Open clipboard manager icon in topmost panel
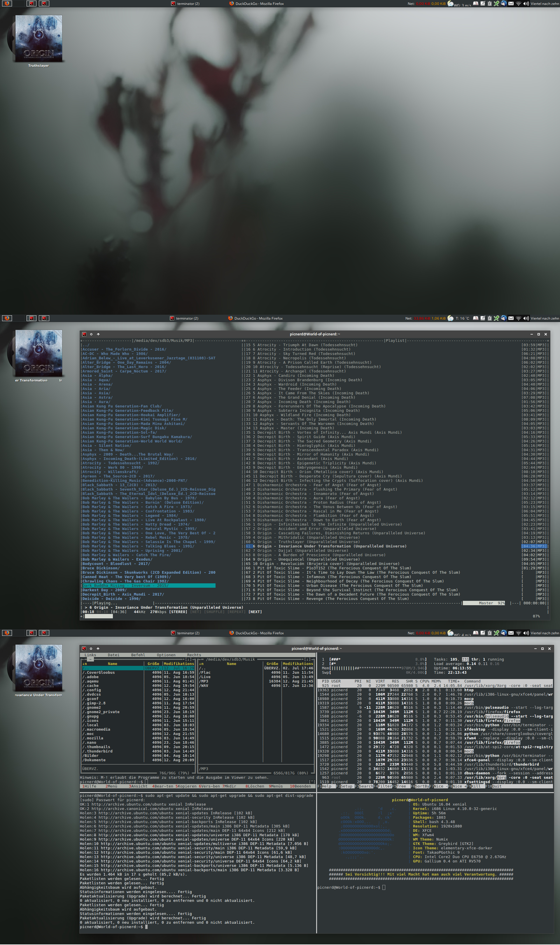Image resolution: width=560 pixels, height=945 pixels. pos(489,3)
